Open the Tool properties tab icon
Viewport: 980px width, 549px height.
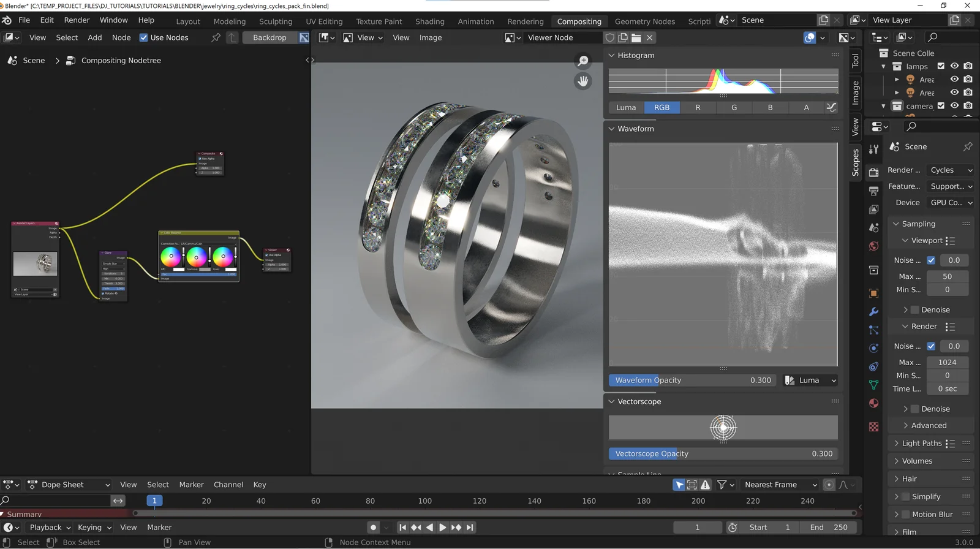pos(874,148)
